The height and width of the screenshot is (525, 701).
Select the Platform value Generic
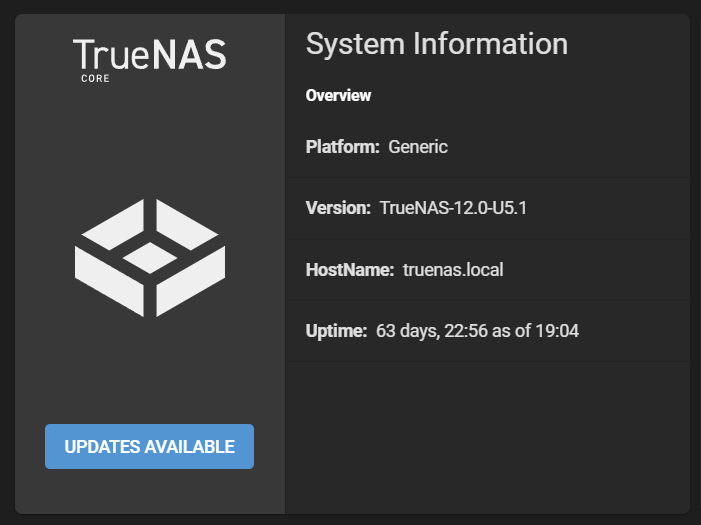click(x=418, y=147)
